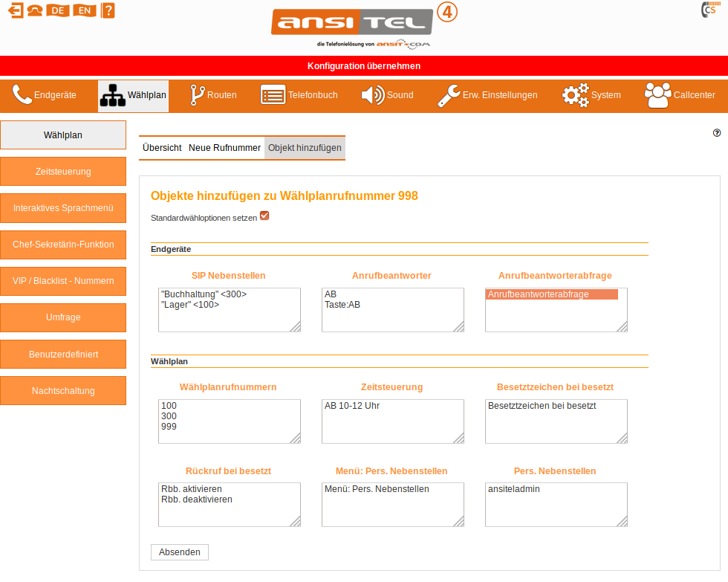Screen dimensions: 728x582
Task: Open Zeitsteuerung in the sidebar
Action: point(63,172)
